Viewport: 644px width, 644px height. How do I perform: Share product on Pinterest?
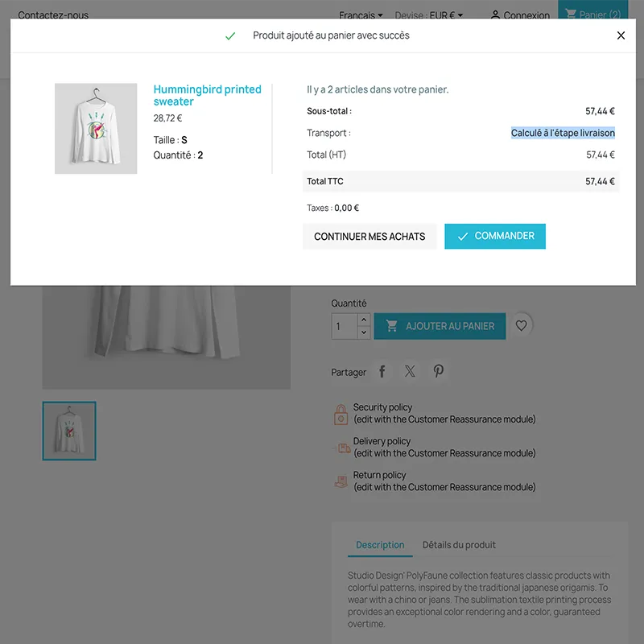pos(438,372)
